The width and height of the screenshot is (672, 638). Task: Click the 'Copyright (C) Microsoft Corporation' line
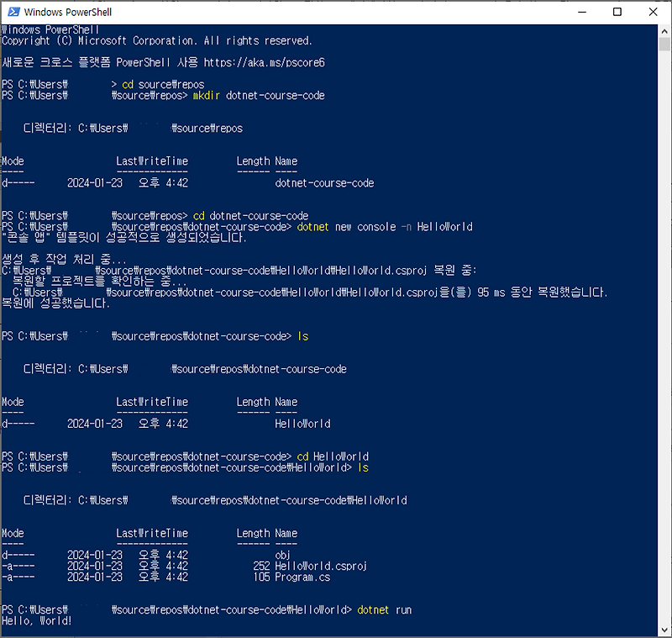point(157,40)
